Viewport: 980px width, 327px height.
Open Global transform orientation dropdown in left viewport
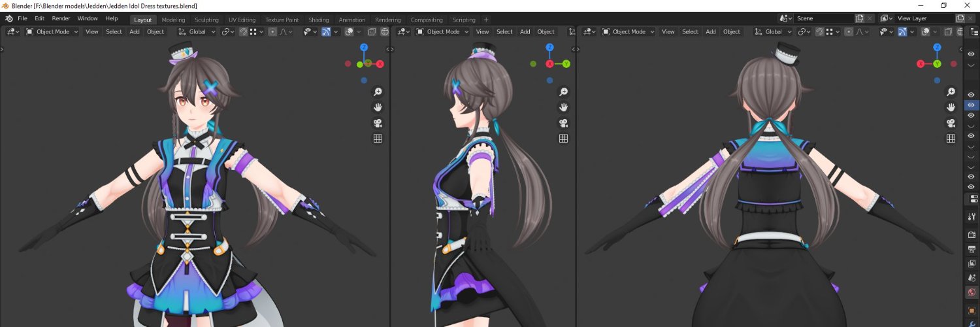click(x=197, y=31)
